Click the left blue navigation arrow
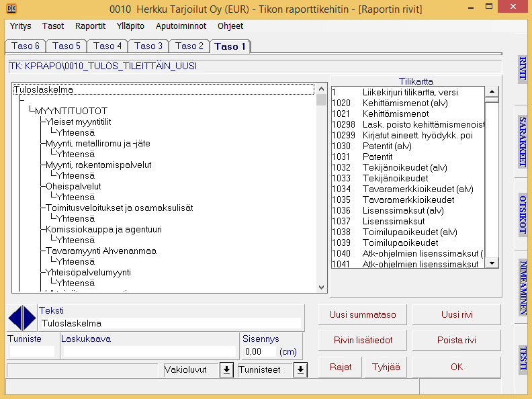This screenshot has width=532, height=399. point(15,318)
